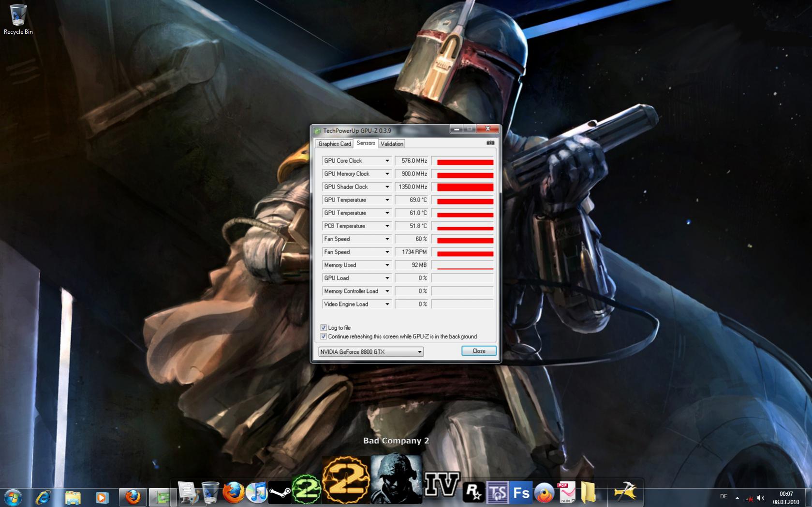Expand Memory Controller Load dropdown
The width and height of the screenshot is (812, 507).
coord(387,291)
